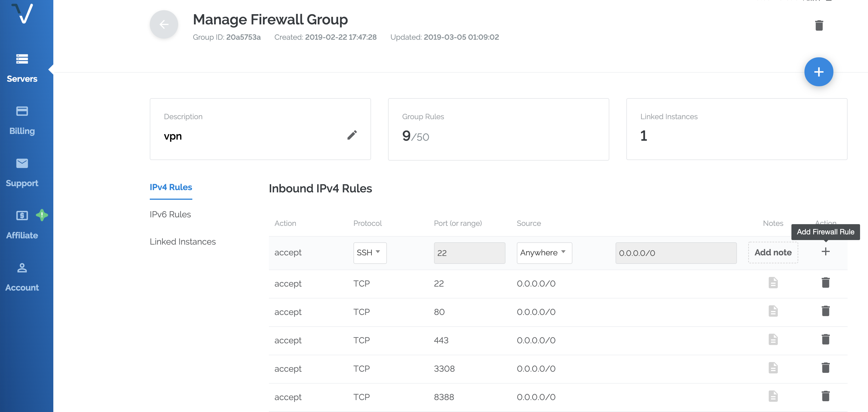Edit the vpn description with pencil icon

click(x=352, y=135)
